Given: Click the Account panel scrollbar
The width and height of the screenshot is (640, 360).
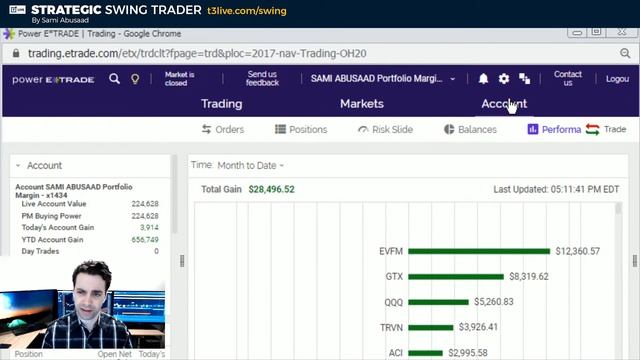Looking at the screenshot, I should tap(174, 194).
